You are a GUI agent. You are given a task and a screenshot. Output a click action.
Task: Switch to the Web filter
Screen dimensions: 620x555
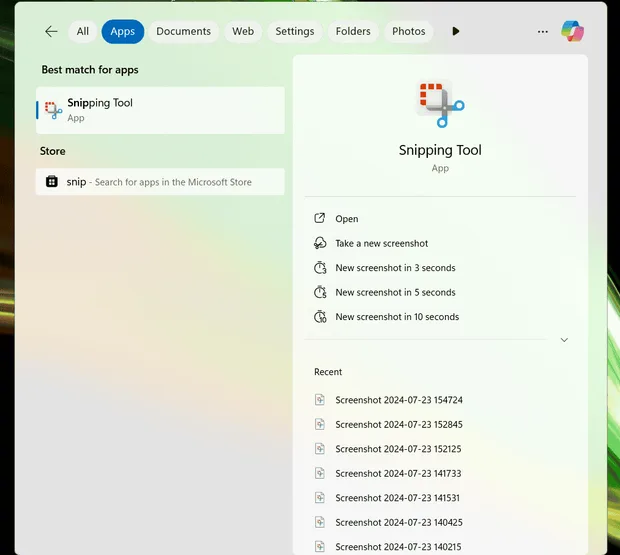[x=243, y=31]
